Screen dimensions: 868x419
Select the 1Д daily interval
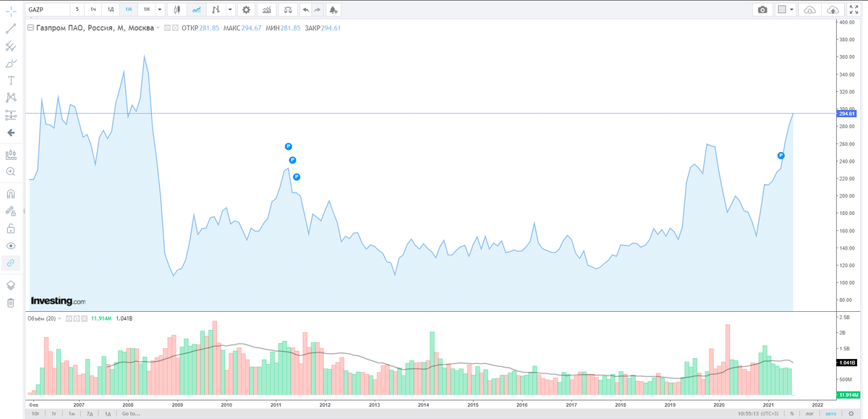[x=111, y=9]
